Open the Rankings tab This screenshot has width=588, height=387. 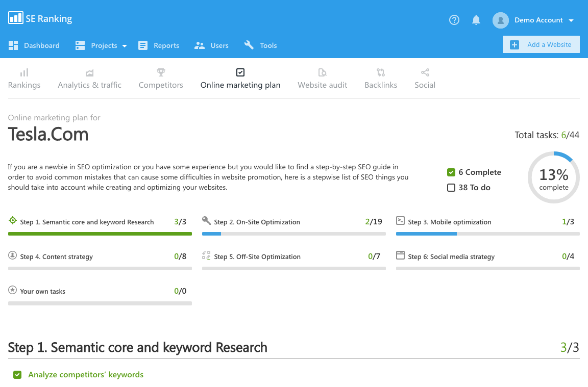pos(24,79)
